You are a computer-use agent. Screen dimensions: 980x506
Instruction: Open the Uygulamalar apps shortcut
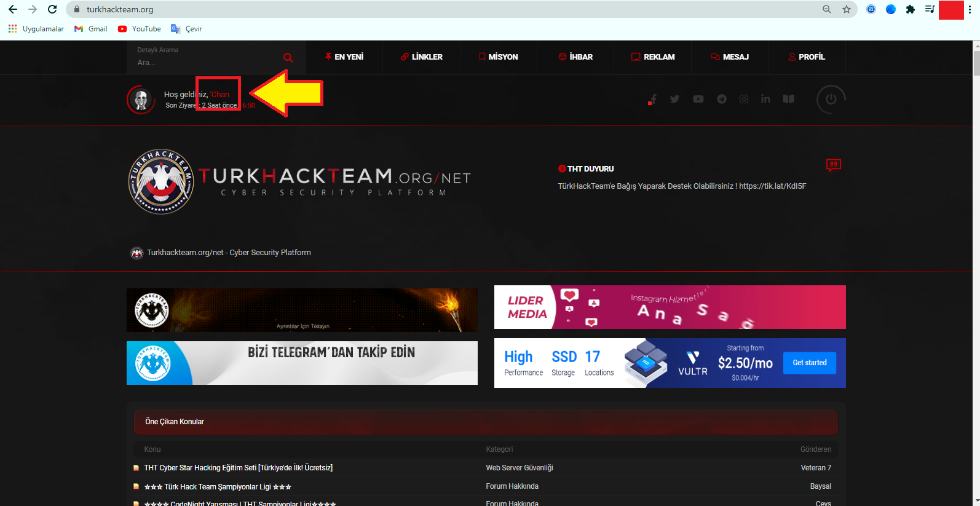36,29
